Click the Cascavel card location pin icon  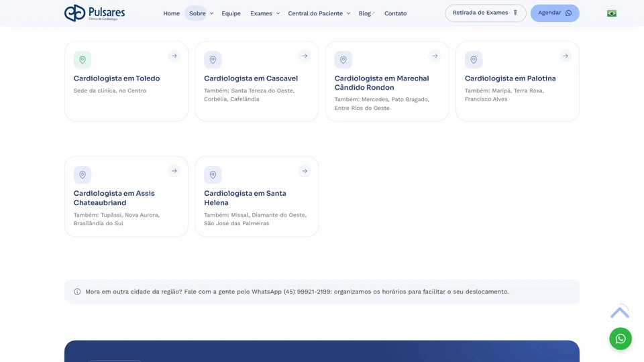pos(213,60)
